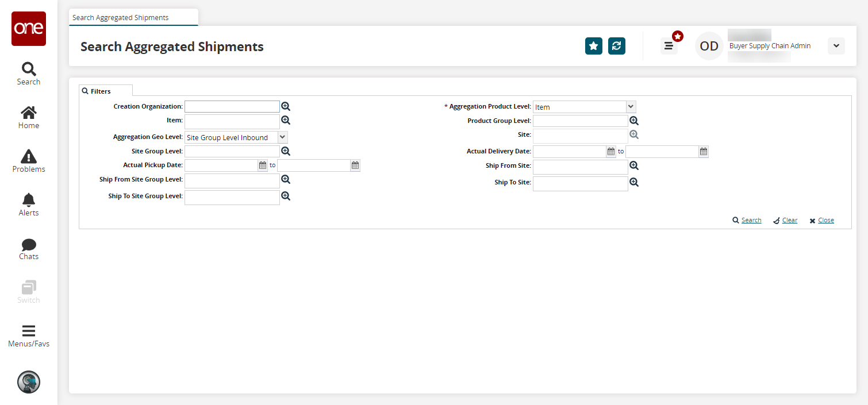This screenshot has height=405, width=868.
Task: Click the favorites star icon in header
Action: click(x=594, y=46)
